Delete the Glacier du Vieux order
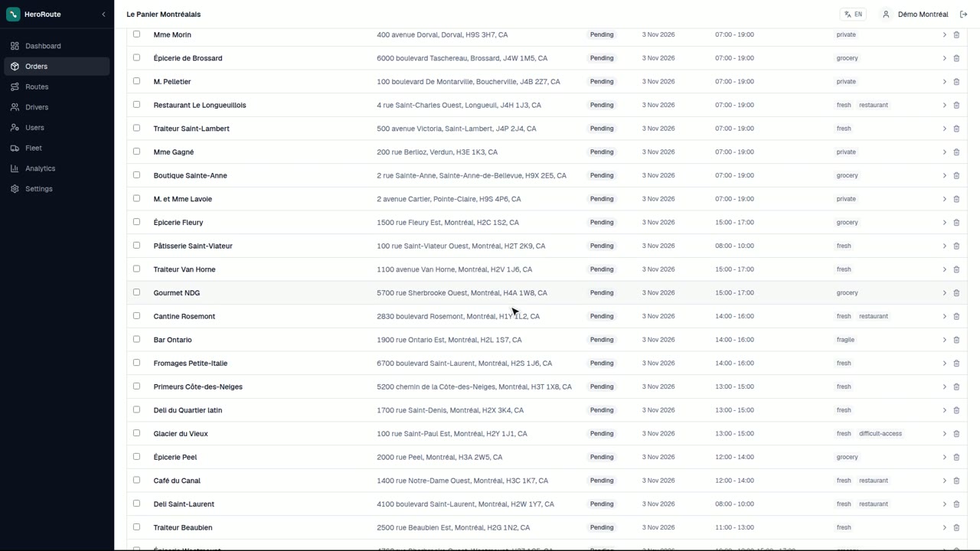 [956, 434]
